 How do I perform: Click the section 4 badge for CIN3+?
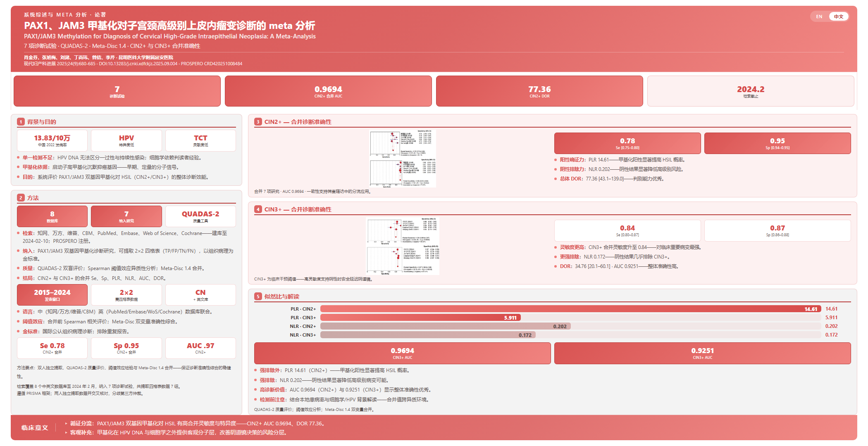coord(258,209)
